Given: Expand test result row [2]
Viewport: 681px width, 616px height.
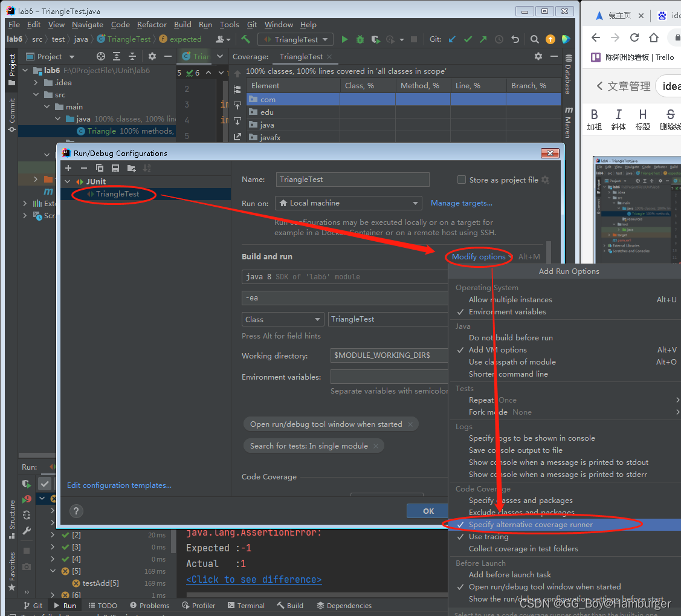Looking at the screenshot, I should pyautogui.click(x=53, y=535).
